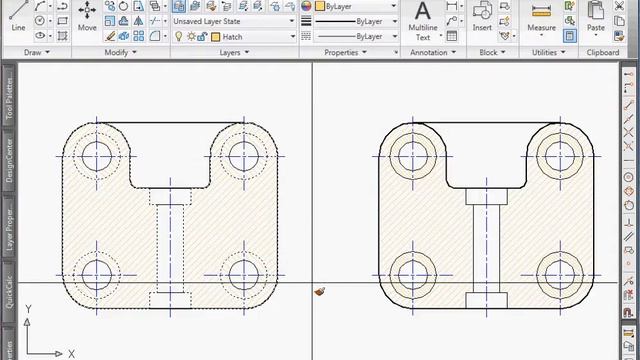Click the color wheel icon in Properties
Viewport: 640px width, 360px height.
coord(306,6)
